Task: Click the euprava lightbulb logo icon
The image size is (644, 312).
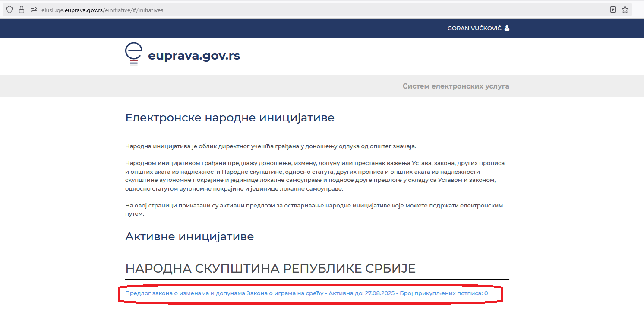Action: click(x=133, y=54)
